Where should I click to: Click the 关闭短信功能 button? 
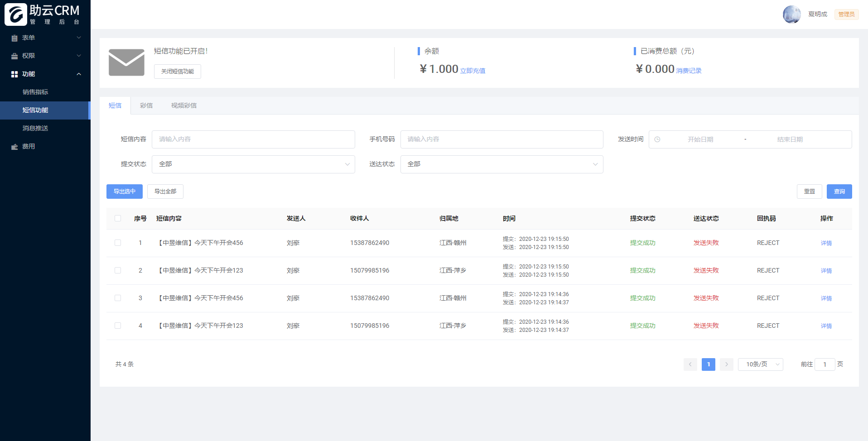tap(178, 72)
